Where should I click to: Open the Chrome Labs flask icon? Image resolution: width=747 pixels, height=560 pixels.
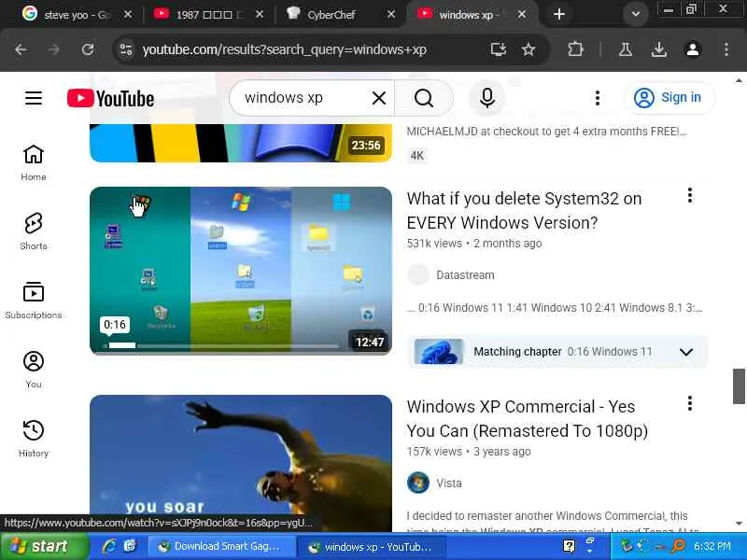[x=625, y=49]
